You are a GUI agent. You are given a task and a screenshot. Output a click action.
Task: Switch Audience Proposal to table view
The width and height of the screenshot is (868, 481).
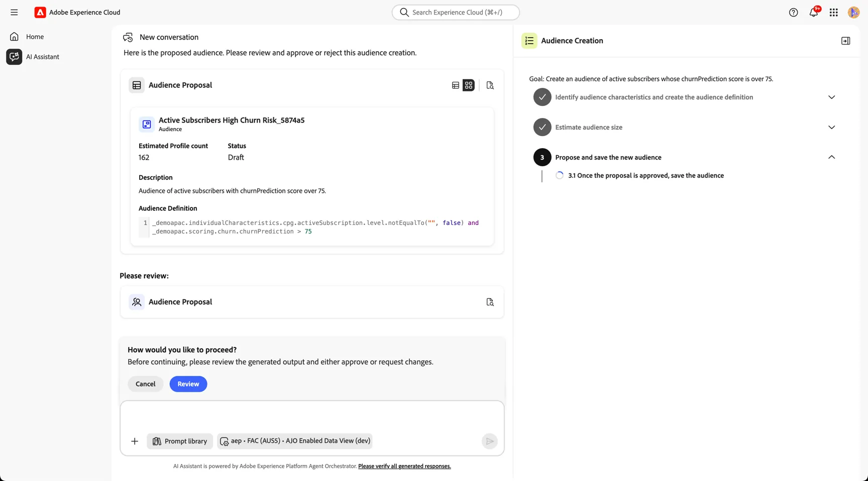point(456,85)
